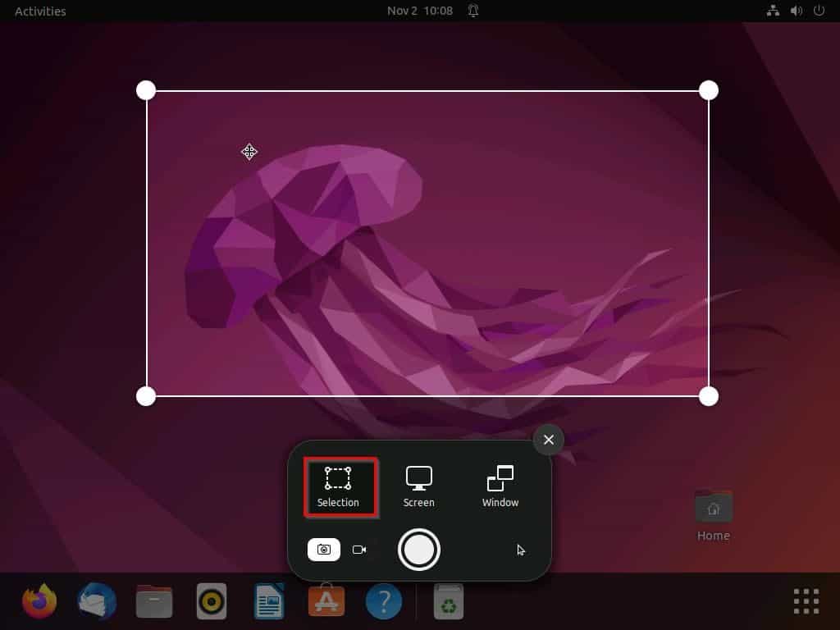The image size is (840, 630).
Task: Click the top-left selection handle
Action: coord(146,90)
